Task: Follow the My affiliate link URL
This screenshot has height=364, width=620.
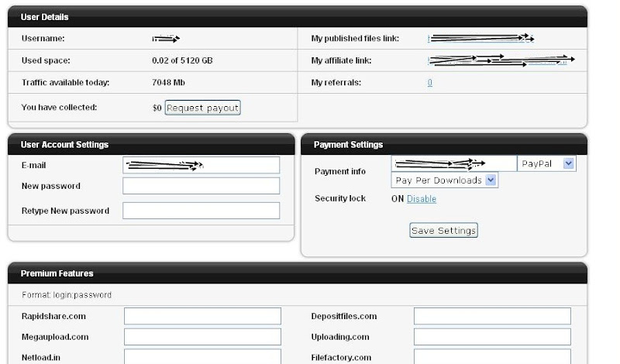Action: (500, 60)
